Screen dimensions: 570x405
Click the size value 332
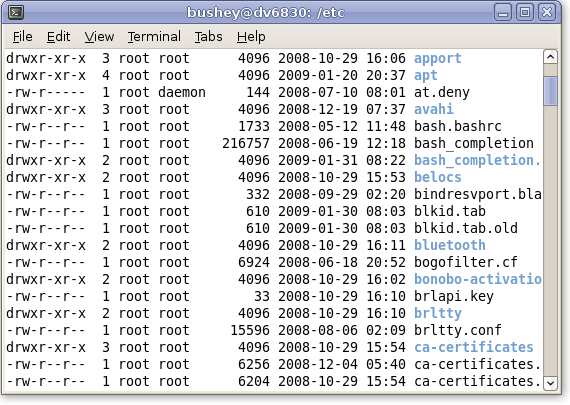(x=258, y=194)
